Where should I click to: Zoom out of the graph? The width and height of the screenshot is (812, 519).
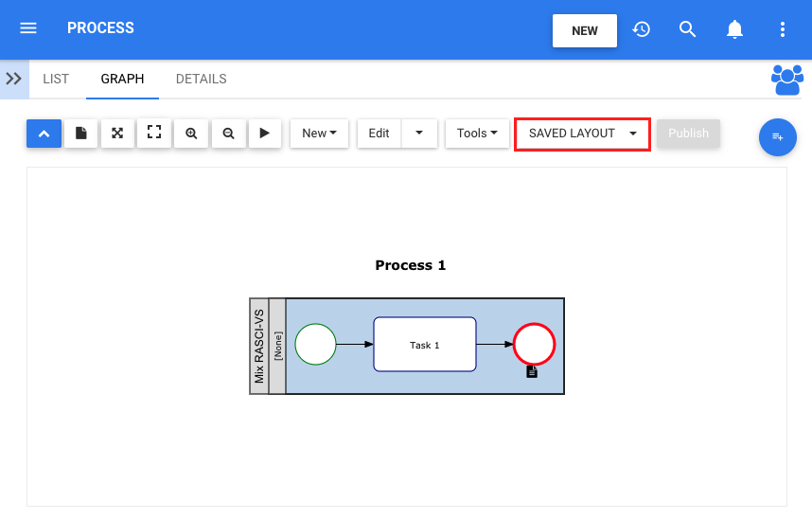pos(228,134)
